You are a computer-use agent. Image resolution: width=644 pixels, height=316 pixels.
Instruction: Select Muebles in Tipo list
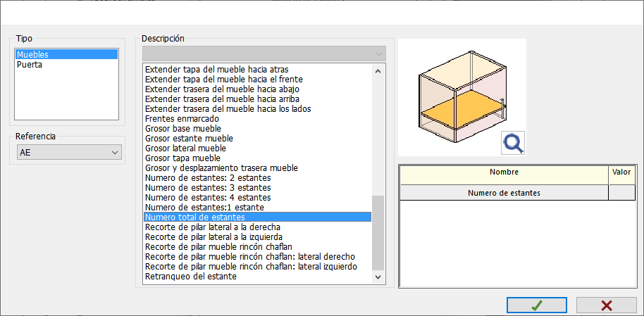coord(66,55)
